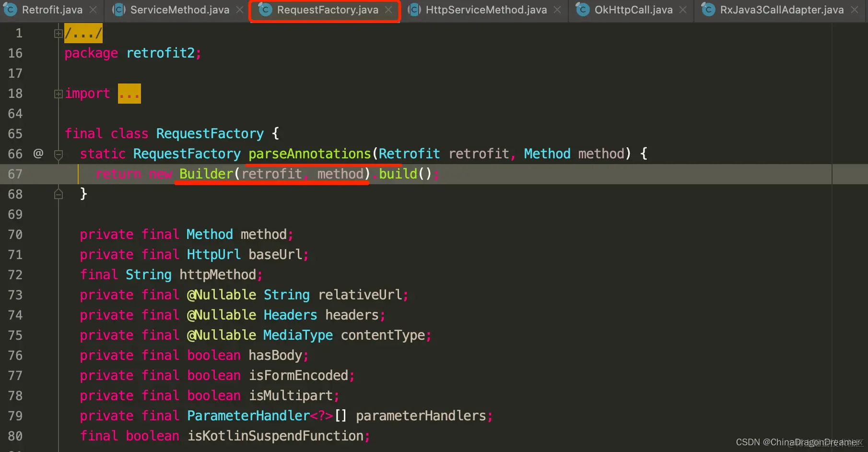Click the MediaType type on line 75

point(298,335)
